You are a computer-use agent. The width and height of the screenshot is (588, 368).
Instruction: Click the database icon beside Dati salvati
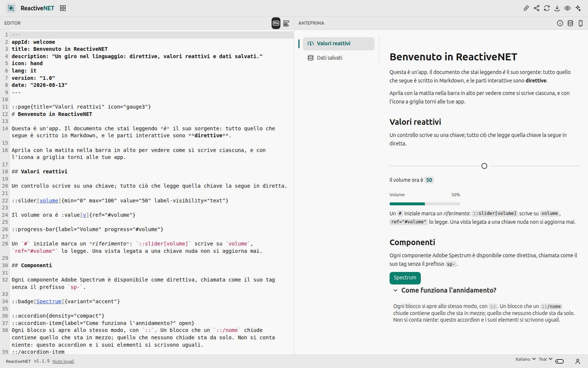(x=311, y=58)
